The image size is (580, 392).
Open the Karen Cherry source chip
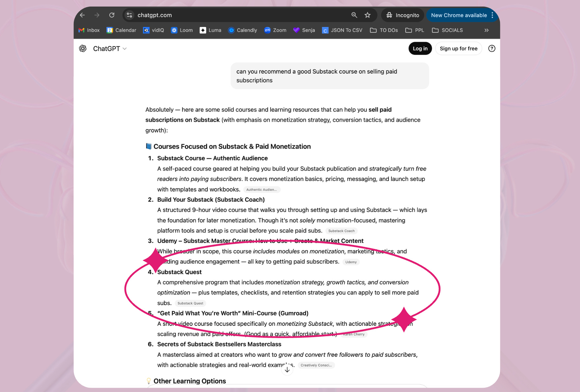tap(354, 334)
